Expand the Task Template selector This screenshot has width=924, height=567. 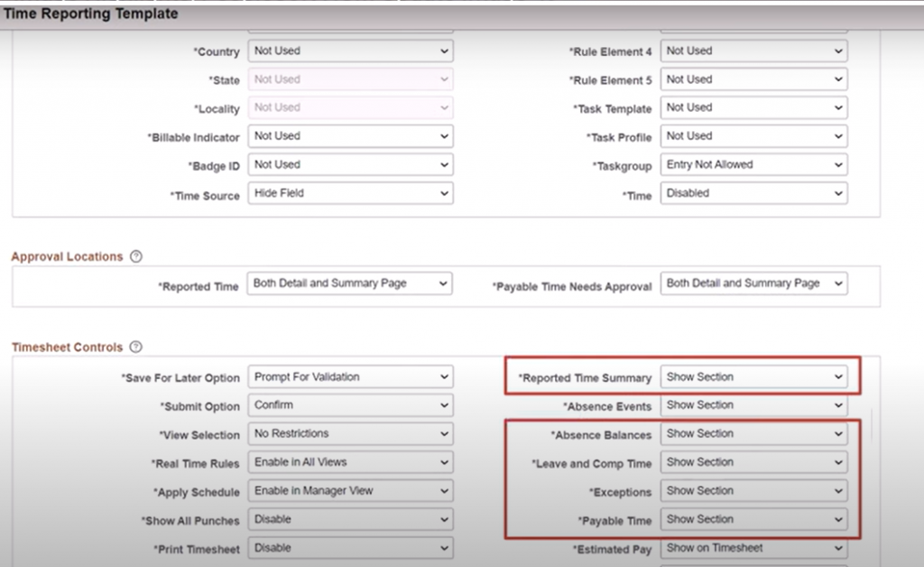click(754, 107)
